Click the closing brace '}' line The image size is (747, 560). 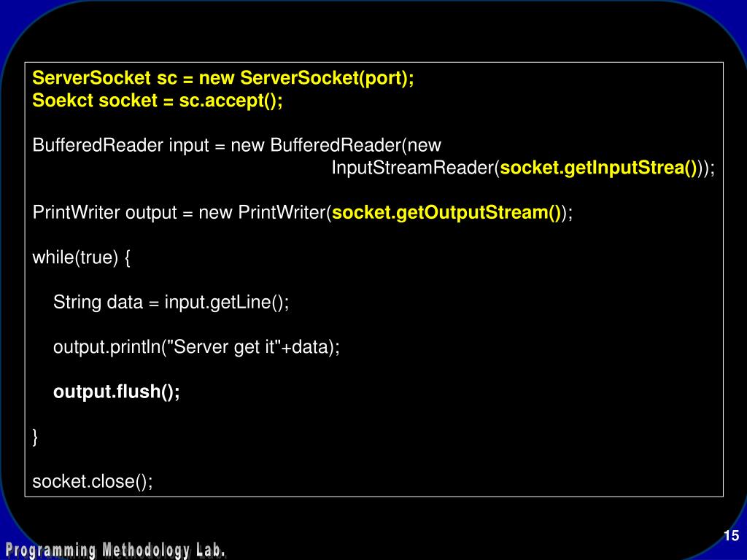pyautogui.click(x=35, y=437)
